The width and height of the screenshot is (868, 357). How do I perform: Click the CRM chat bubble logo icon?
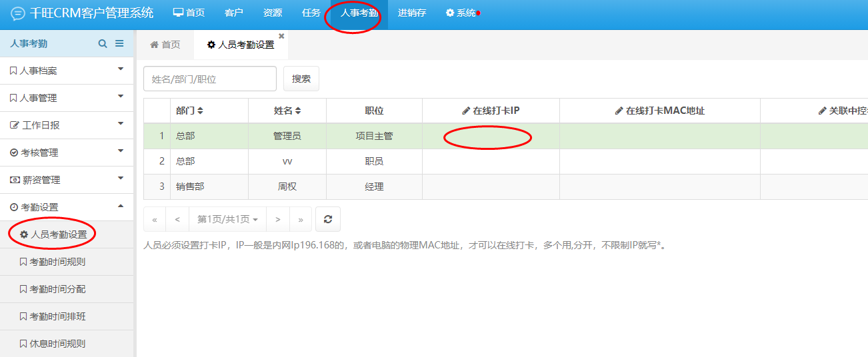18,13
